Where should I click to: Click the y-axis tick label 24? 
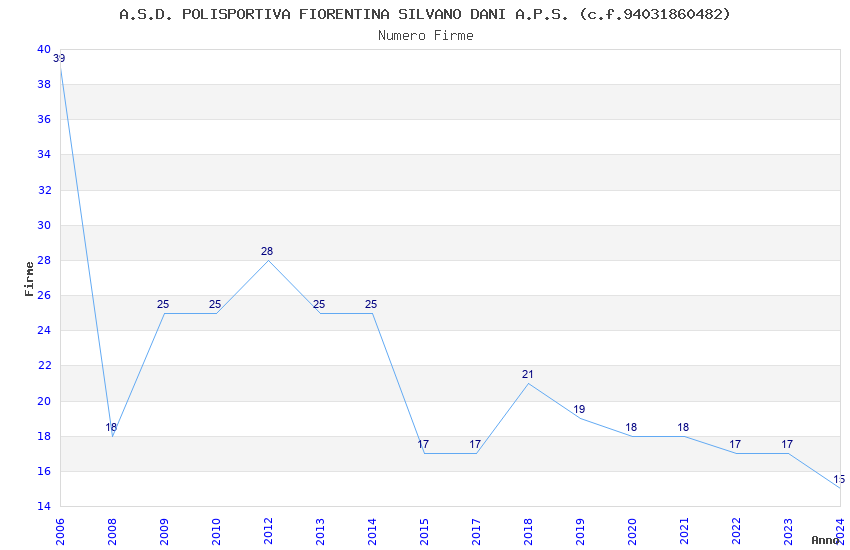pyautogui.click(x=44, y=331)
